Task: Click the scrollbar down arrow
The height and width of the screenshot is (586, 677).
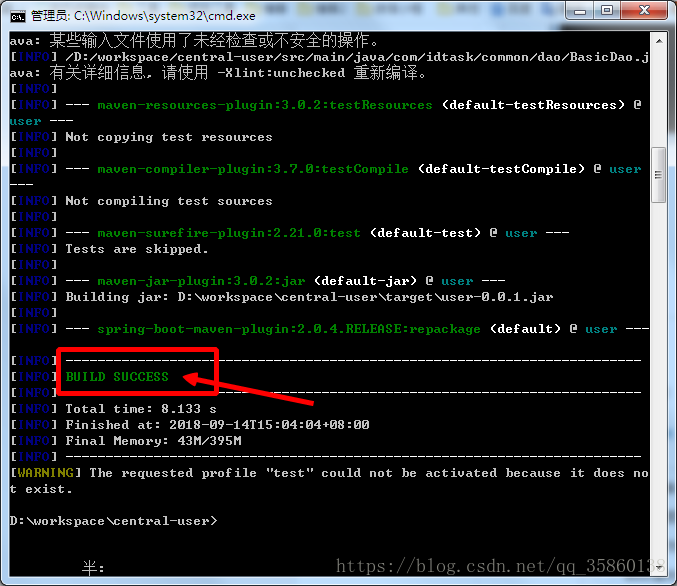Action: coord(659,566)
